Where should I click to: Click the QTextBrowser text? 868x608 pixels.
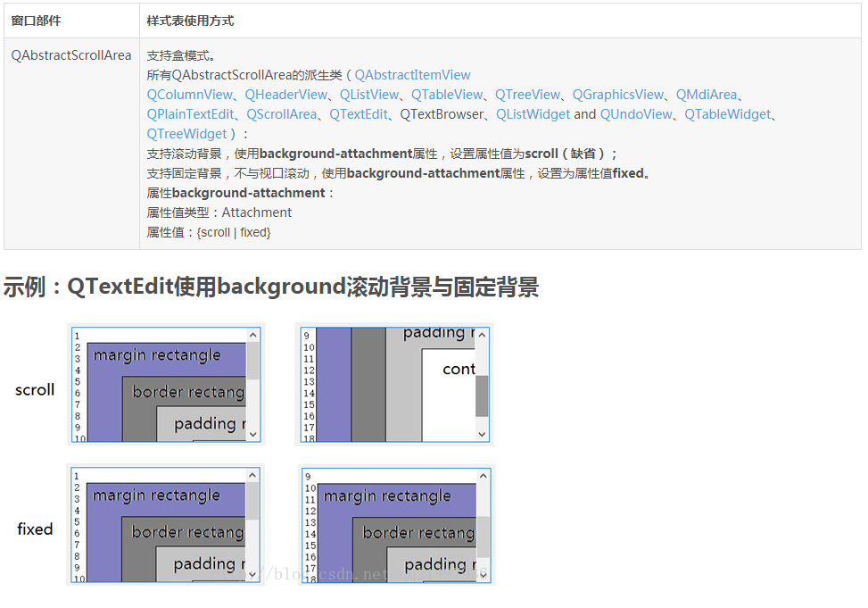[x=442, y=114]
